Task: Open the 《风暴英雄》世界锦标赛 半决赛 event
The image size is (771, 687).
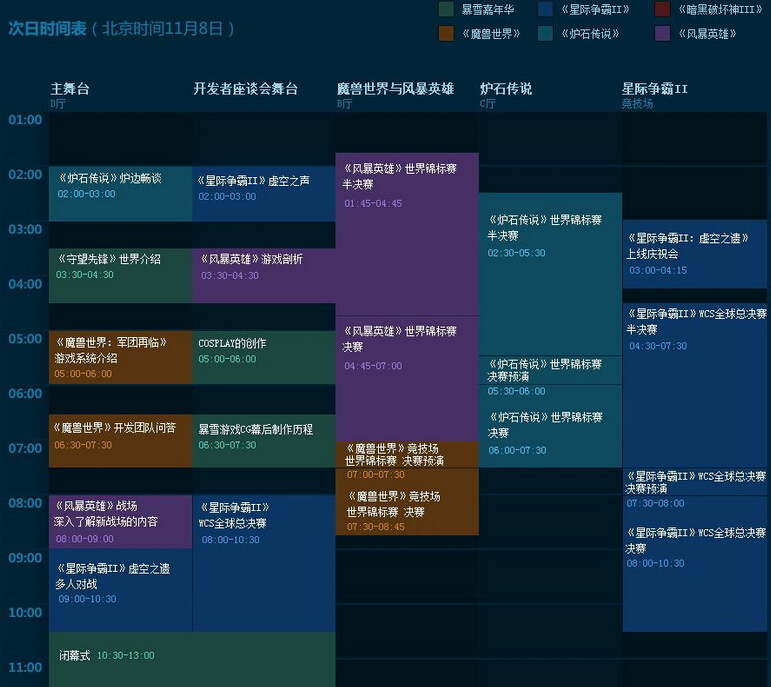Action: click(407, 234)
